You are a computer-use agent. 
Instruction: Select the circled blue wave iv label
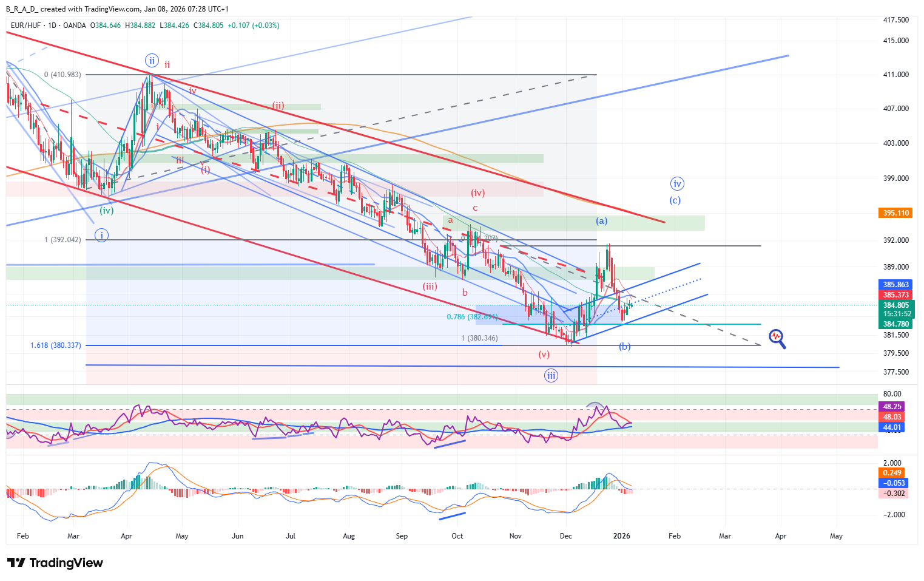click(677, 183)
